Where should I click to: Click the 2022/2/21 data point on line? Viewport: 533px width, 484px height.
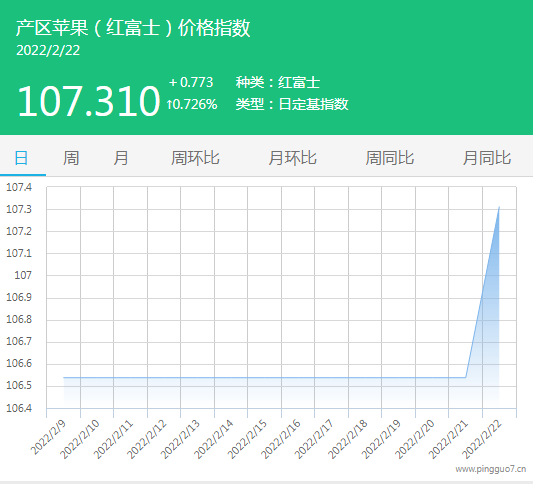[x=466, y=377]
